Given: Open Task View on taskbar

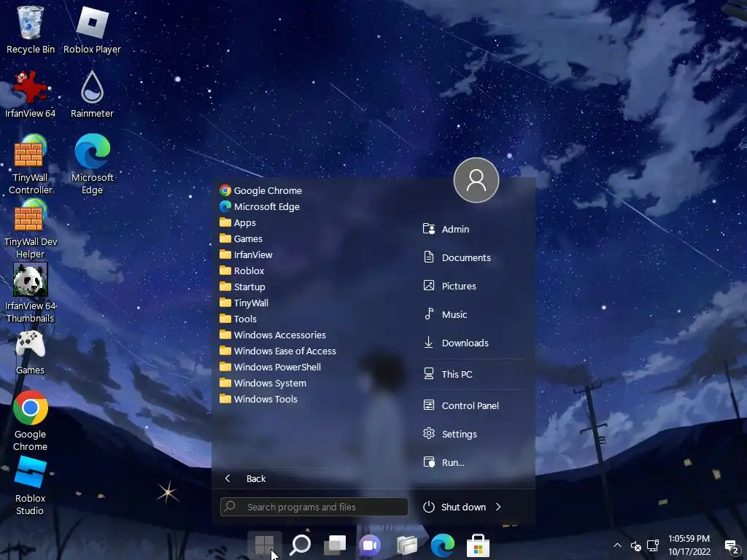Looking at the screenshot, I should [x=336, y=545].
